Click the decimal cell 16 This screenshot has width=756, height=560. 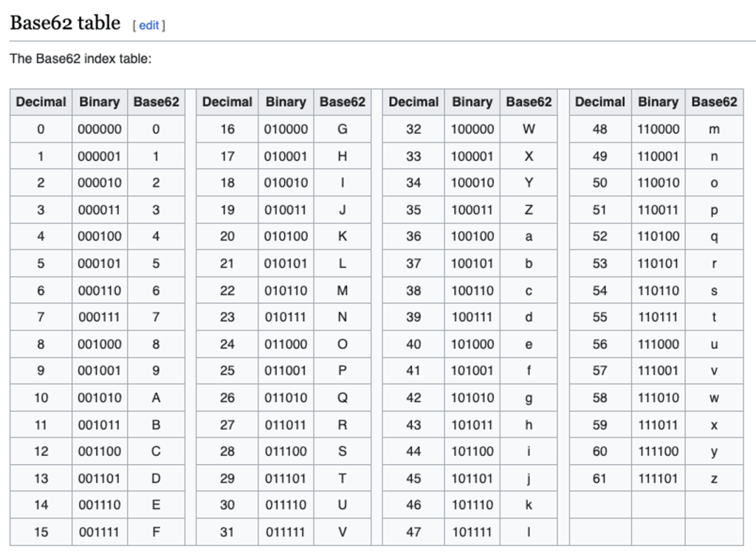coord(227,129)
